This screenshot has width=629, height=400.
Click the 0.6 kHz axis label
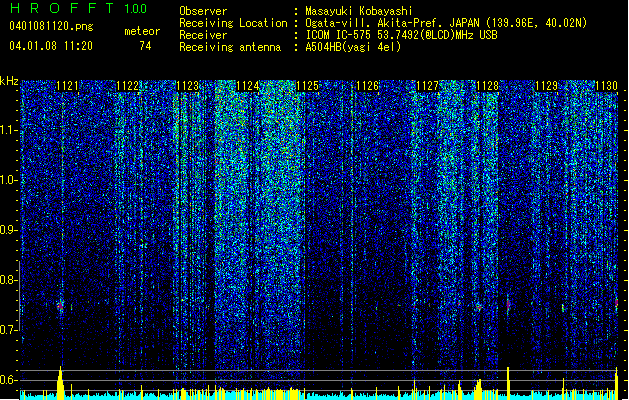8,380
